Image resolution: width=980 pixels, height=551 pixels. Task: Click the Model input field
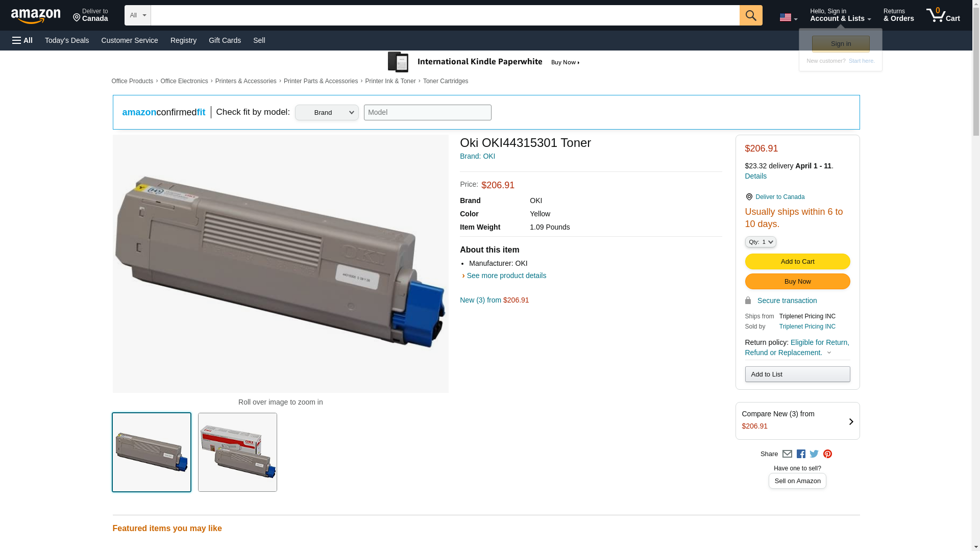(427, 113)
